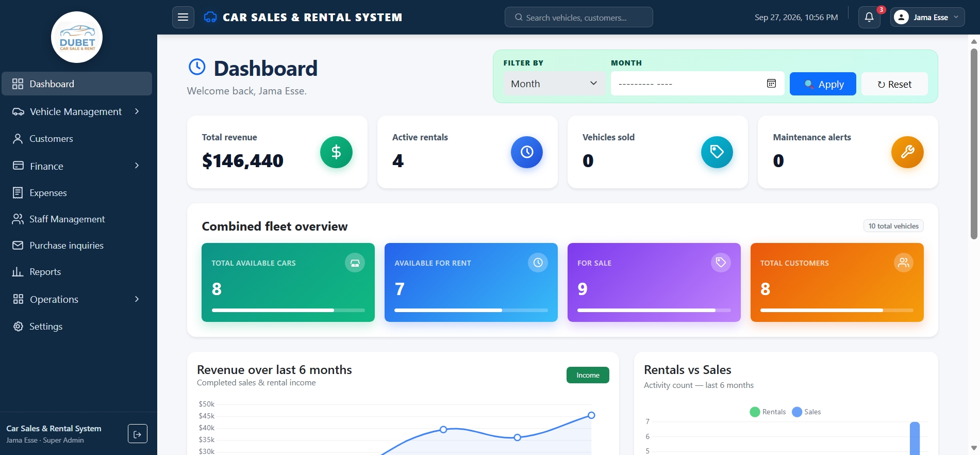Click the Month date input field
Viewport: 980px width, 455px height.
[697, 84]
